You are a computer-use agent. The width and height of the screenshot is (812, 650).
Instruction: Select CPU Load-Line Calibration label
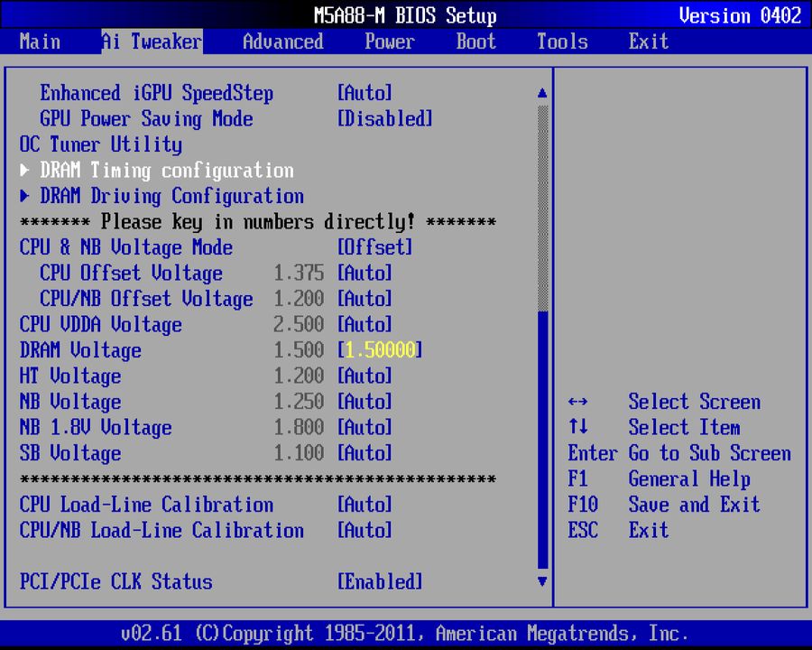click(x=146, y=505)
